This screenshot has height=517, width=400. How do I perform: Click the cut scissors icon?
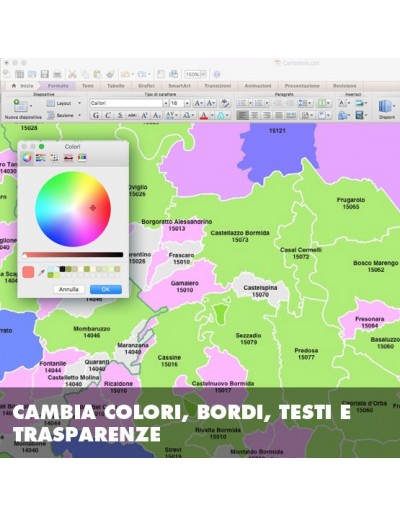tap(72, 74)
